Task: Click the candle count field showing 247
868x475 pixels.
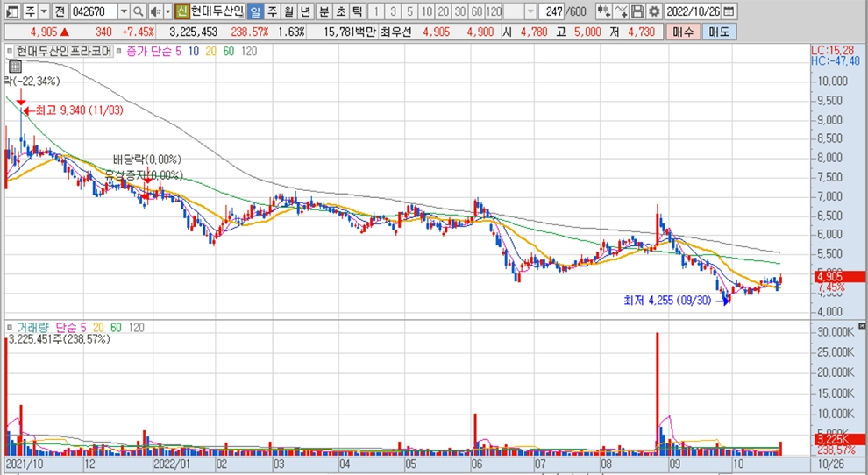Action: [x=553, y=11]
